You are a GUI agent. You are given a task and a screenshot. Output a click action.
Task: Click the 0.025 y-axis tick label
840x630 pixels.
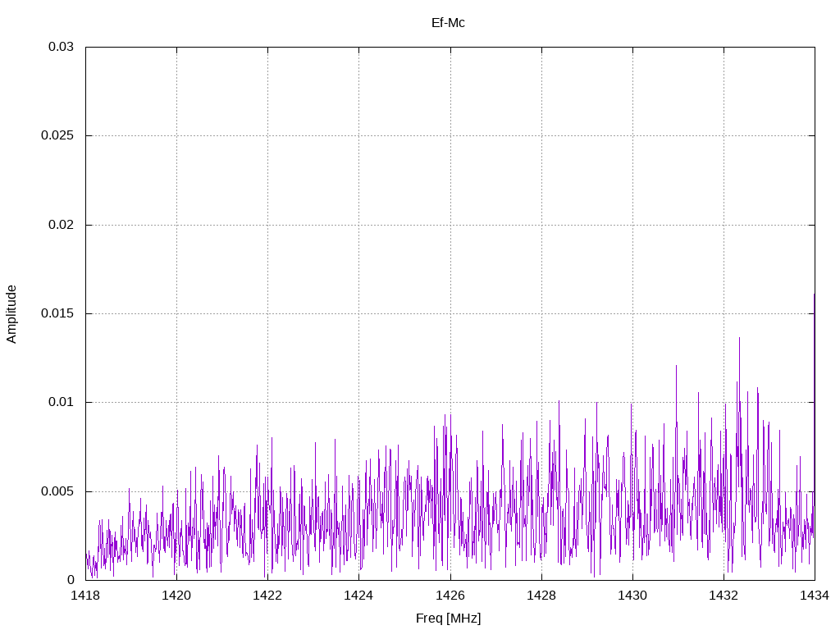57,135
